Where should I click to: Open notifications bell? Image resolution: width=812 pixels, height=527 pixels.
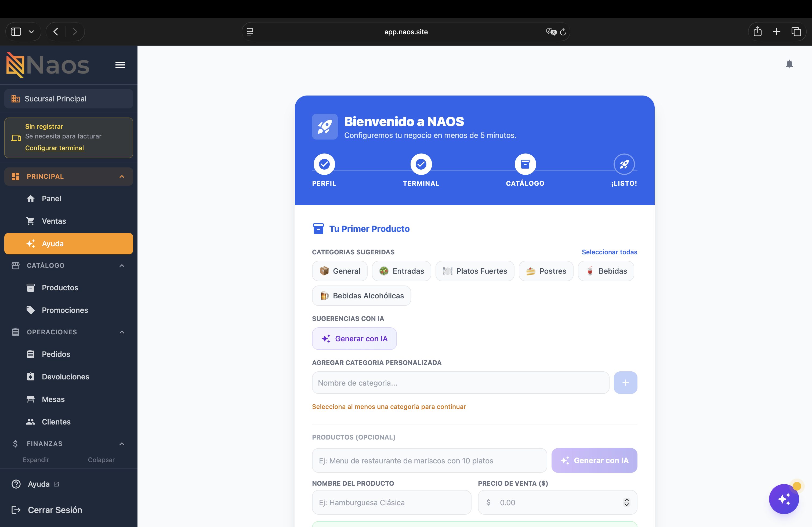pyautogui.click(x=789, y=64)
